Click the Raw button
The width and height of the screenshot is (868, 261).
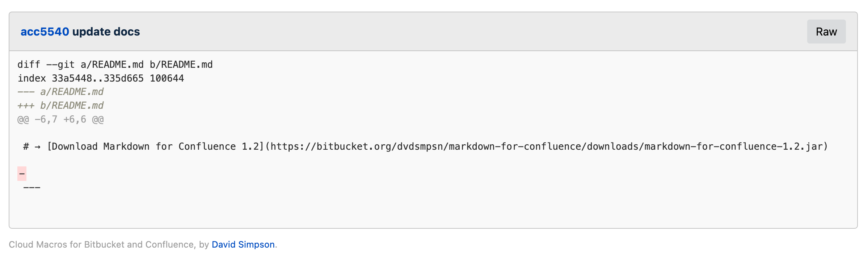826,32
